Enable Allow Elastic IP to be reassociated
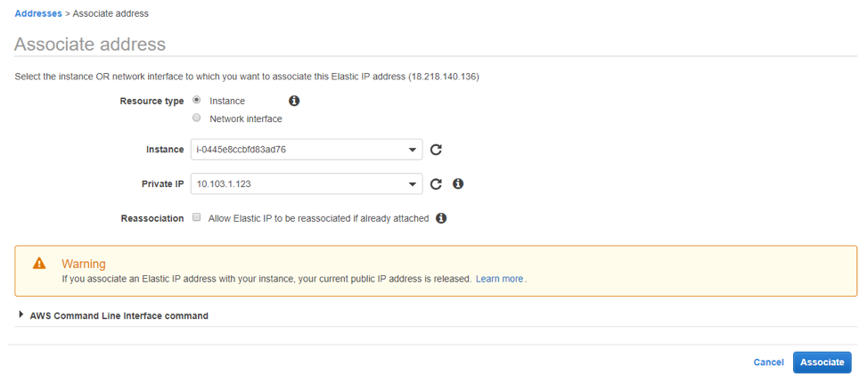The height and width of the screenshot is (391, 868). click(x=197, y=218)
